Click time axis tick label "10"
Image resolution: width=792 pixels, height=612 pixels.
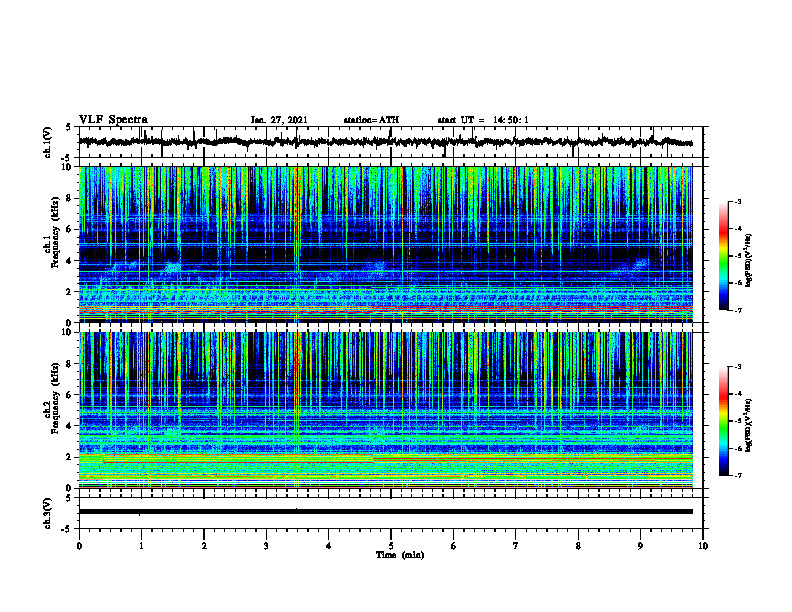click(x=703, y=546)
